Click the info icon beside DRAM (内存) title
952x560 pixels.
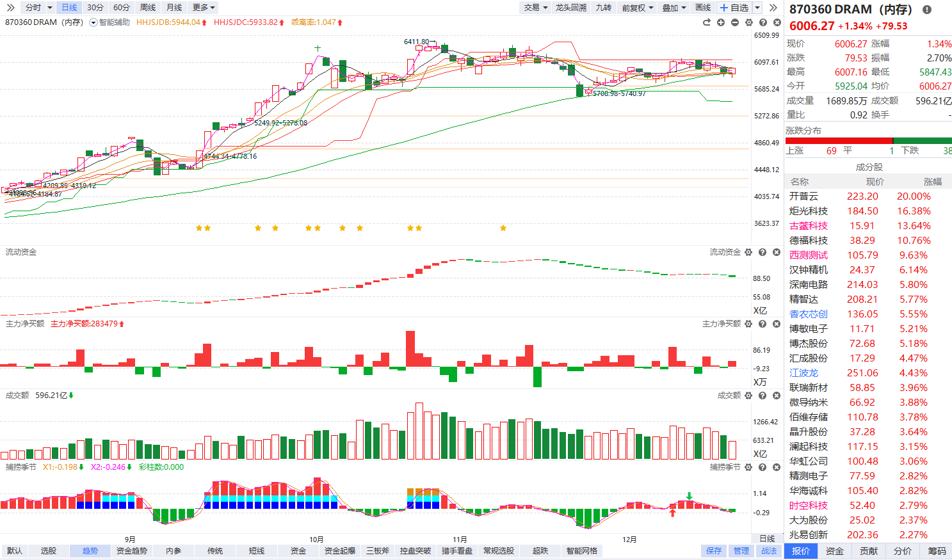click(x=927, y=10)
